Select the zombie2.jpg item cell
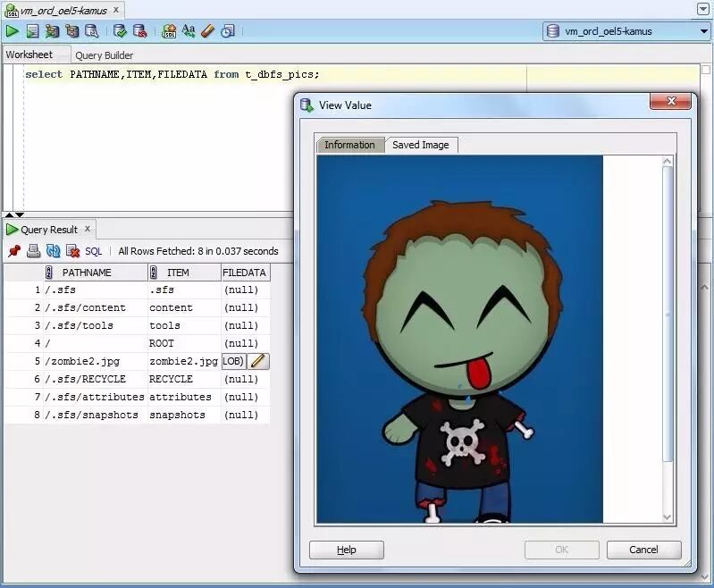 coord(184,361)
